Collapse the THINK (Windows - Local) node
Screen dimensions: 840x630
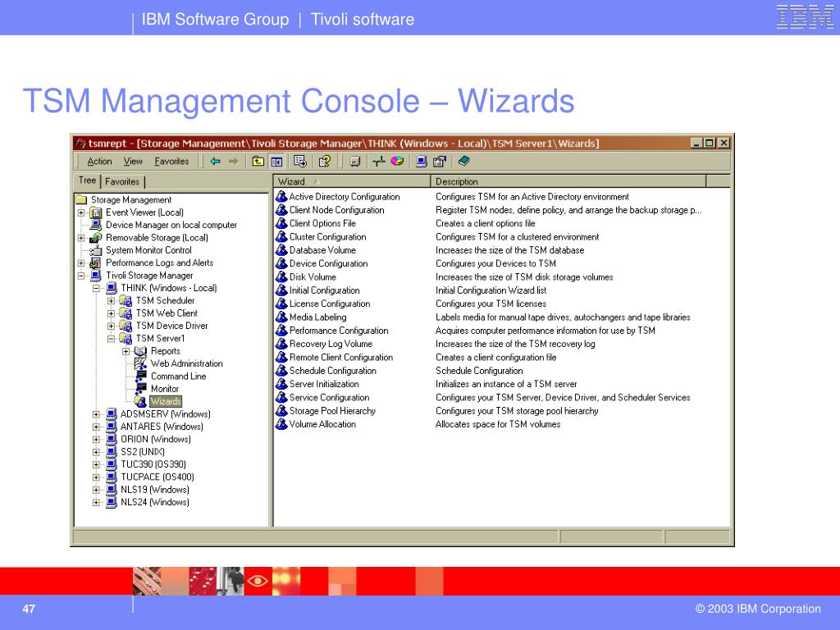96,288
